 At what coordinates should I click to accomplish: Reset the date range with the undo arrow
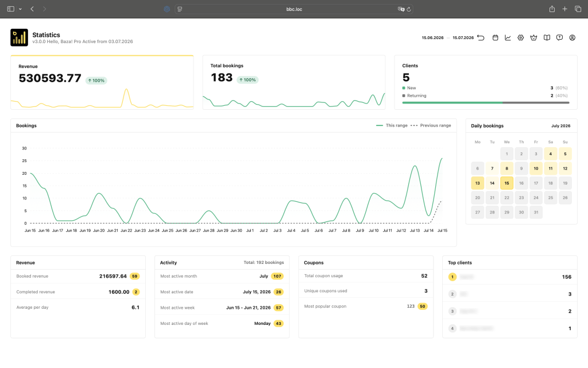[481, 37]
